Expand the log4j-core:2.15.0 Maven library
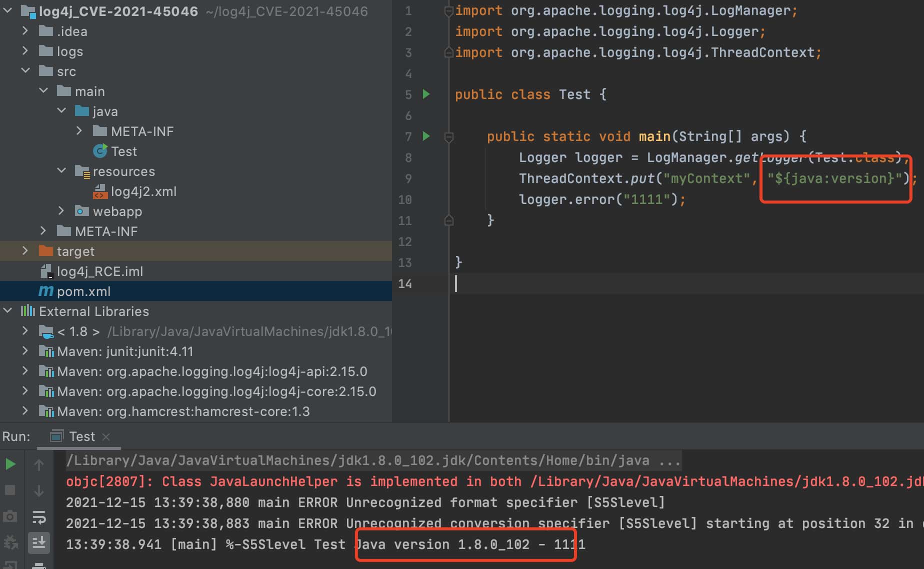Image resolution: width=924 pixels, height=569 pixels. pos(25,391)
